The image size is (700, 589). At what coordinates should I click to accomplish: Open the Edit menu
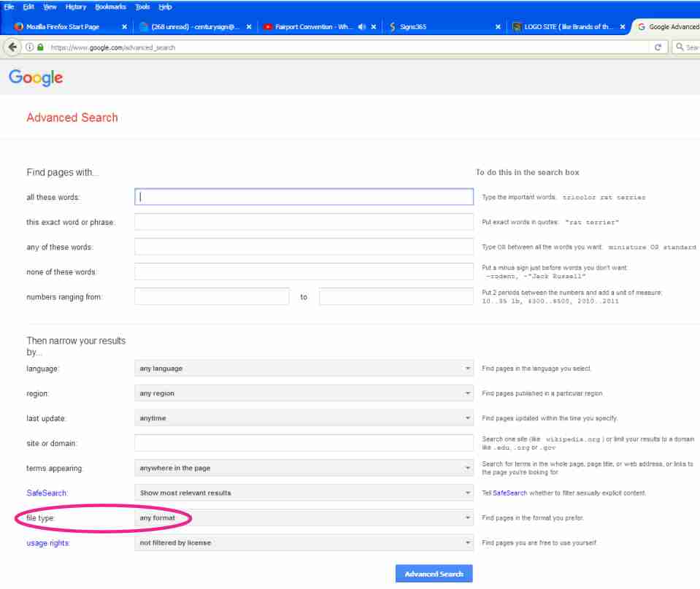pyautogui.click(x=28, y=7)
